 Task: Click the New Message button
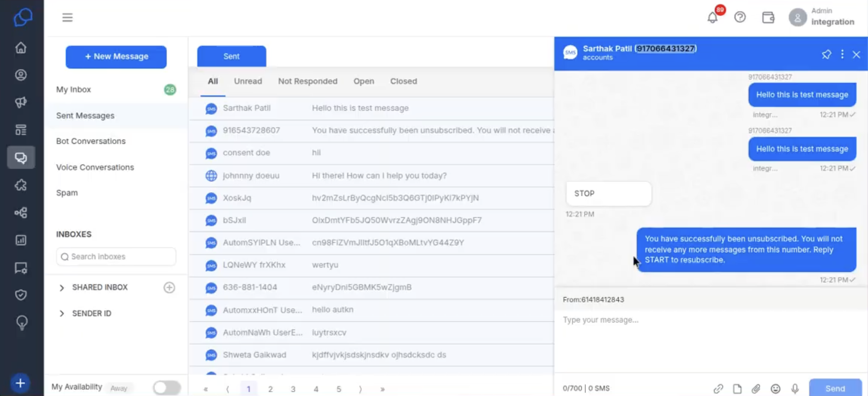(x=116, y=57)
